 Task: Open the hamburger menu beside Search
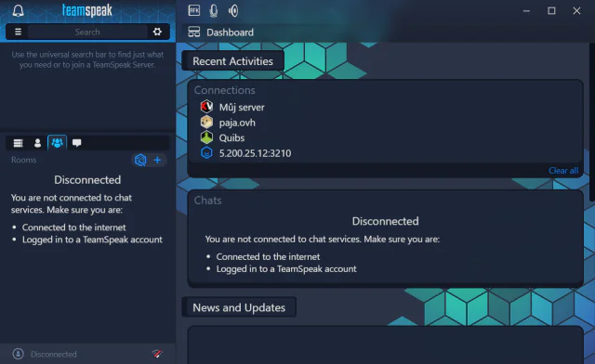point(18,32)
